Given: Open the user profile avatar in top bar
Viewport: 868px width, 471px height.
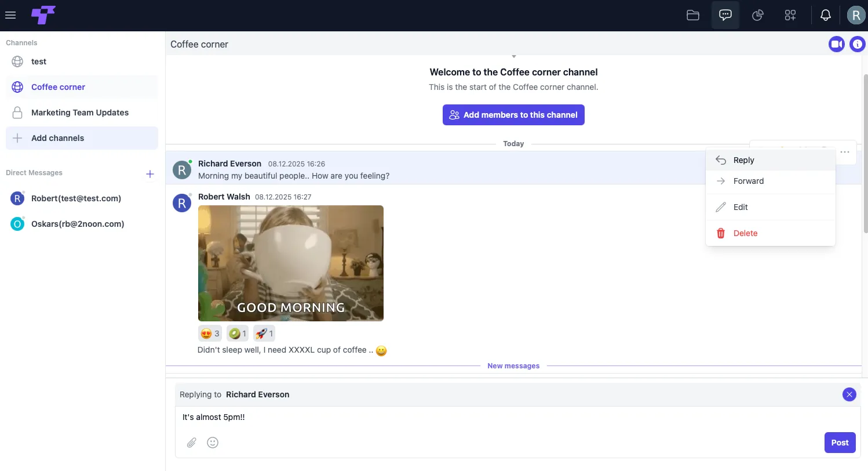Looking at the screenshot, I should (x=856, y=15).
